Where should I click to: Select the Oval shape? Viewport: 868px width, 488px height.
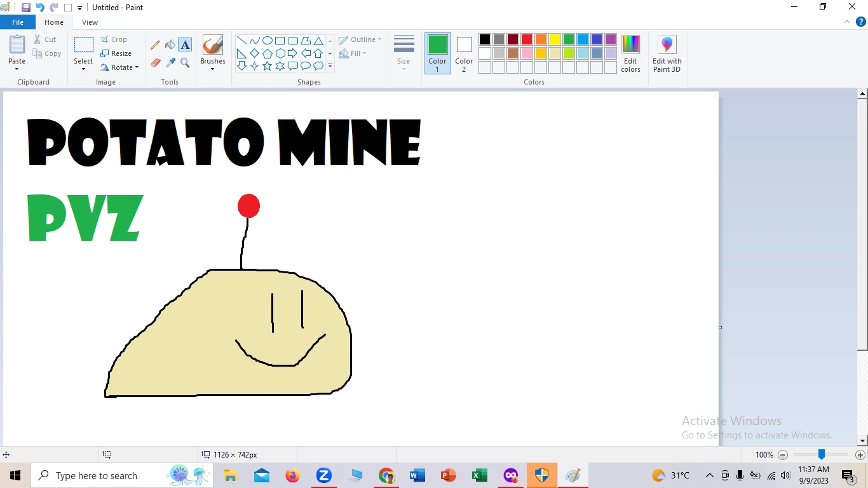[x=268, y=39]
